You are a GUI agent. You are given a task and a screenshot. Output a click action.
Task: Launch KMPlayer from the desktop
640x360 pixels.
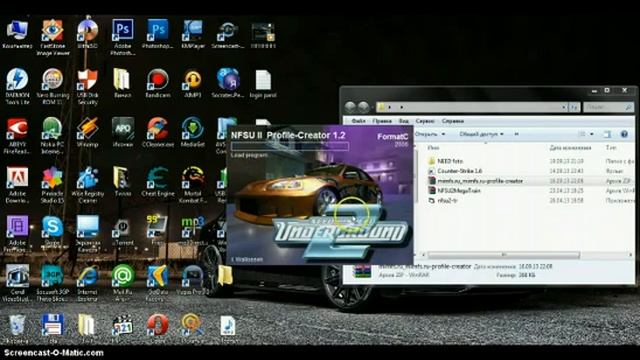(x=193, y=35)
